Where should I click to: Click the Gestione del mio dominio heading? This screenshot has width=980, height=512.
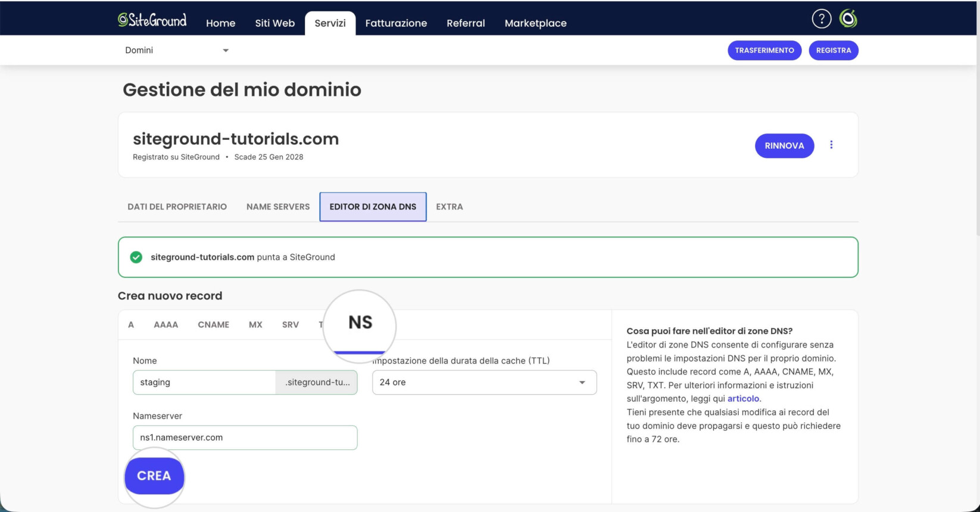(242, 90)
